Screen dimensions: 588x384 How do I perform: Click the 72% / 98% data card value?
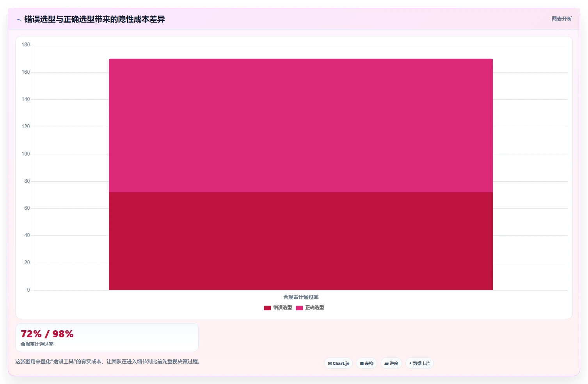pyautogui.click(x=47, y=334)
